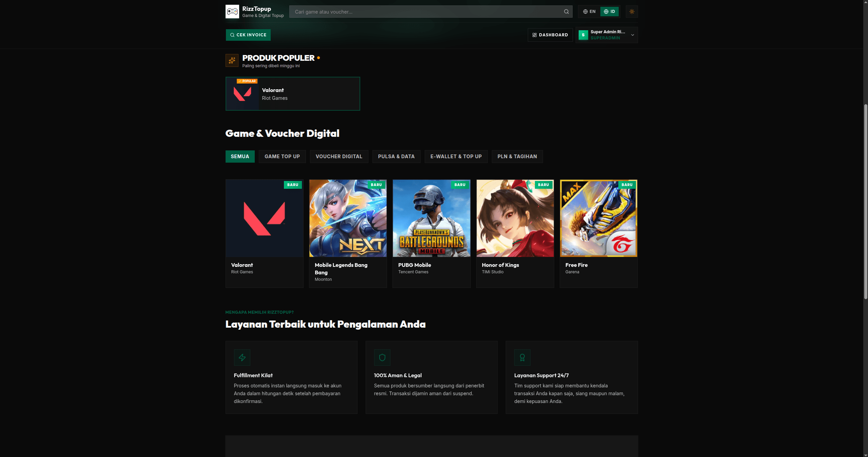The height and width of the screenshot is (457, 868).
Task: Click the Cek Invoice button
Action: click(x=248, y=35)
